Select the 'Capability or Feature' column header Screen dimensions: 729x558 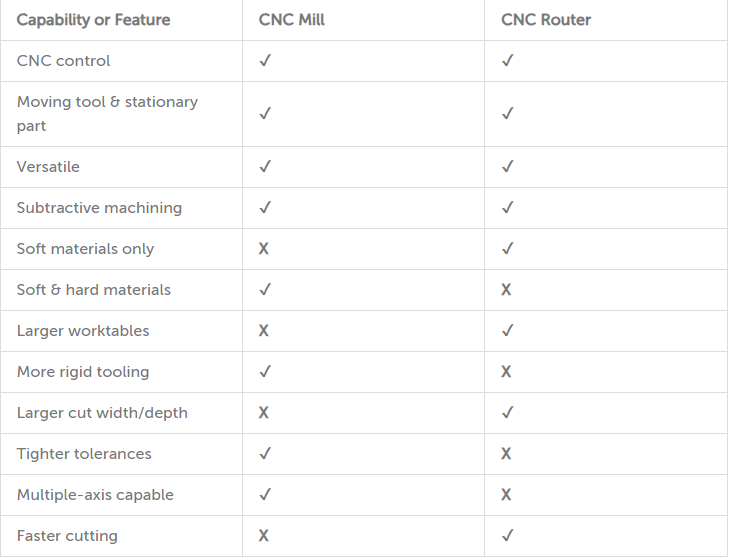point(93,20)
